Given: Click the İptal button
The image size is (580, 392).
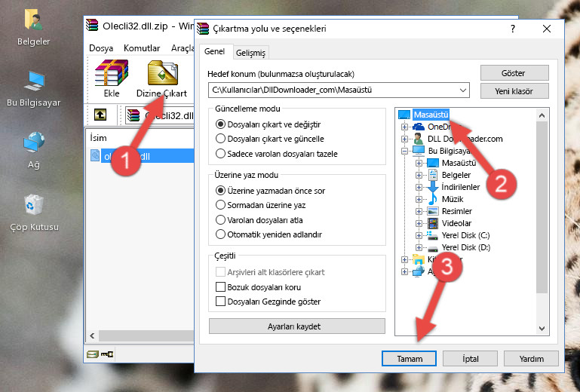Looking at the screenshot, I should click(470, 359).
